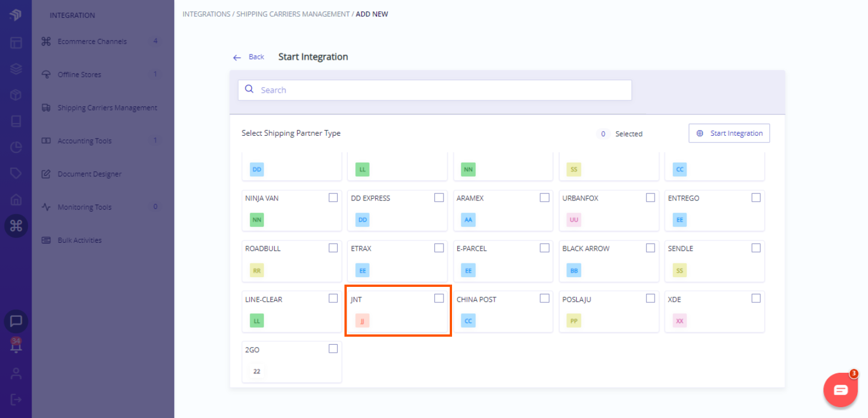Click the RR badge on Roadbull card
868x418 pixels.
[x=257, y=270]
